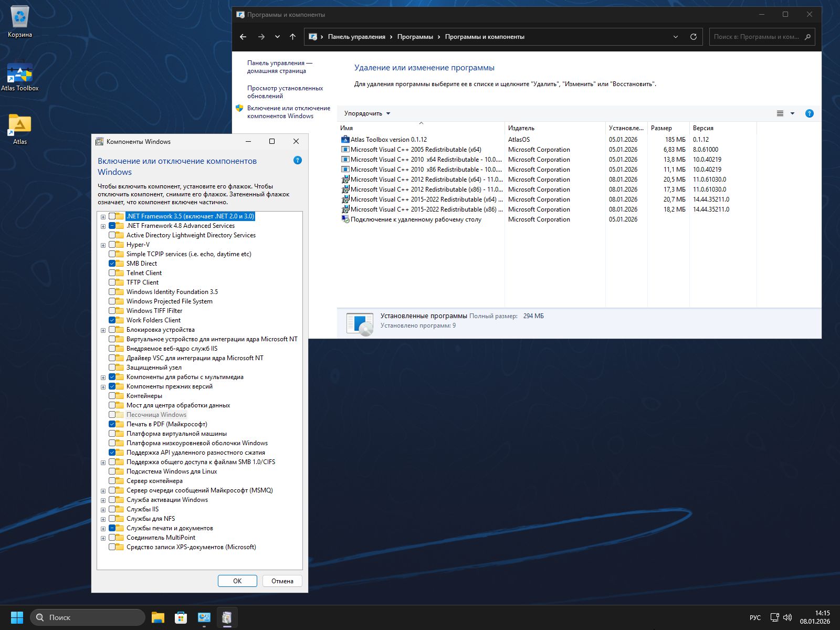Expand the .NET Framework 3.5 tree node

coord(103,217)
